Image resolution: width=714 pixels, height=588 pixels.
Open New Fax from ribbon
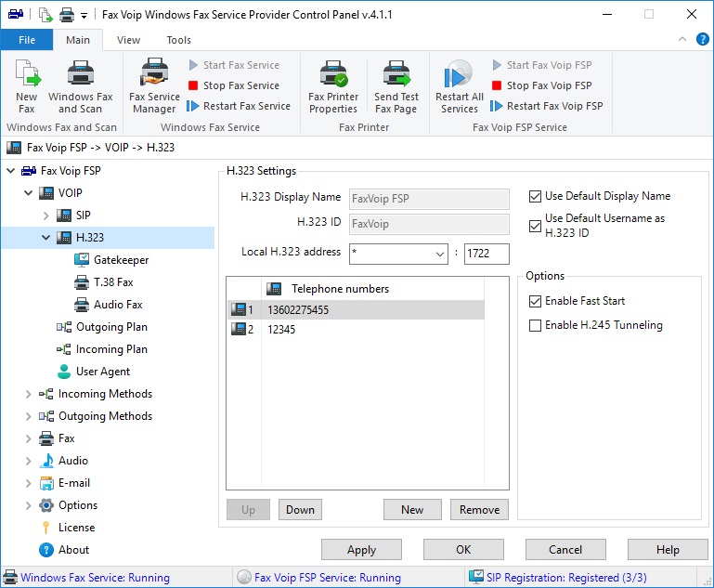click(26, 86)
